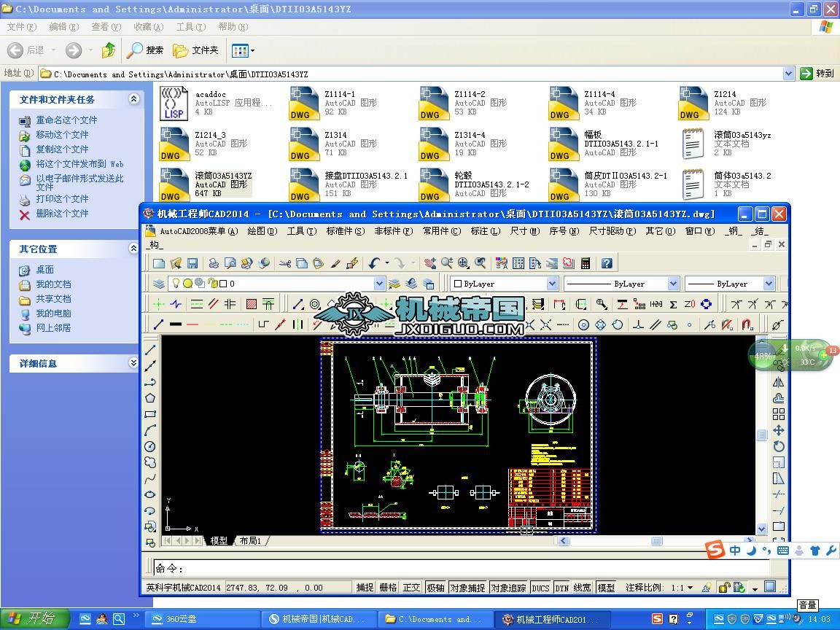This screenshot has width=840, height=630.
Task: Click the toolbar lock icon in status bar
Action: click(723, 588)
